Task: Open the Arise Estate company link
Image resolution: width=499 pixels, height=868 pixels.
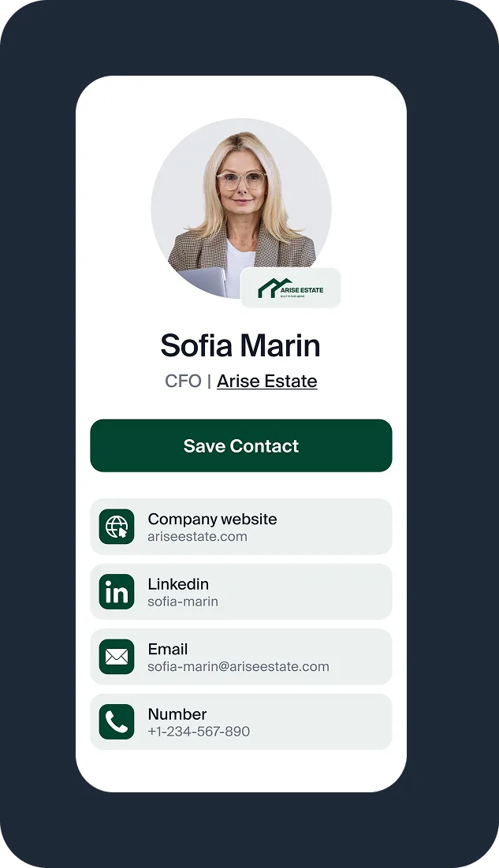Action: (x=267, y=381)
